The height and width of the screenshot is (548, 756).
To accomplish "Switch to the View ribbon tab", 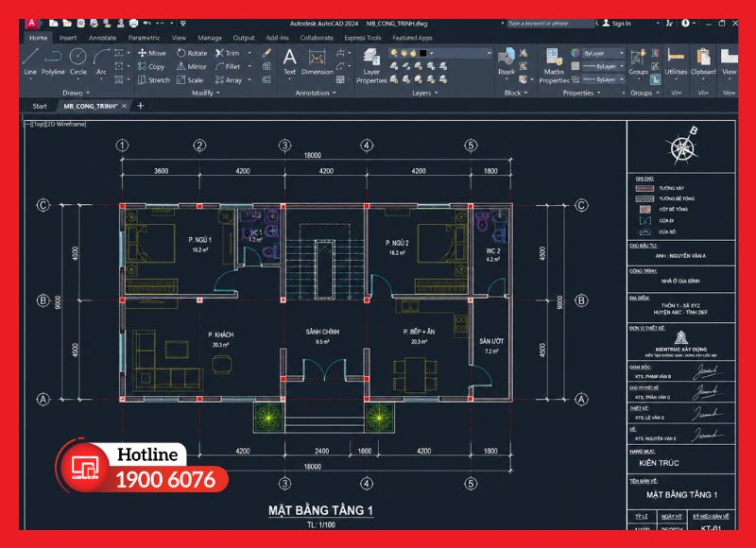I will click(x=179, y=38).
